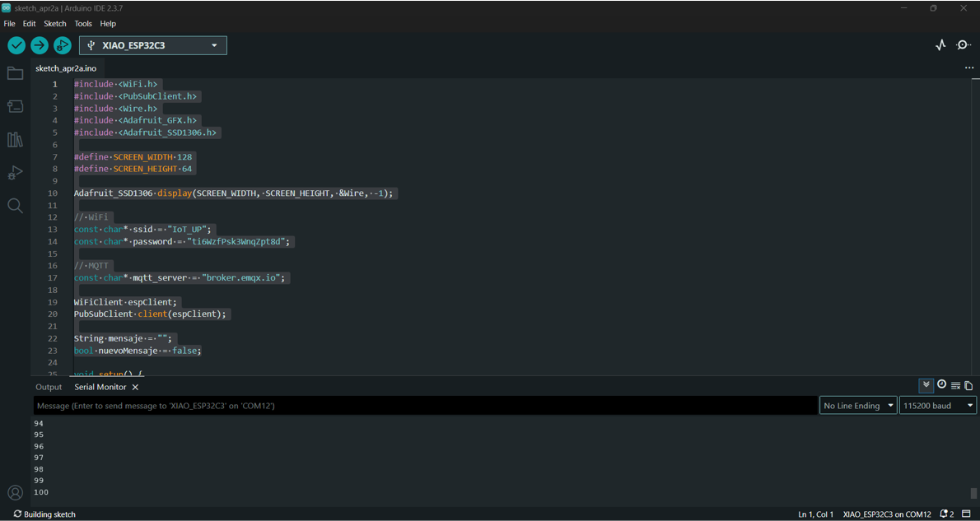Open the Sketch menu
Screen dimensions: 980x521
coord(55,24)
